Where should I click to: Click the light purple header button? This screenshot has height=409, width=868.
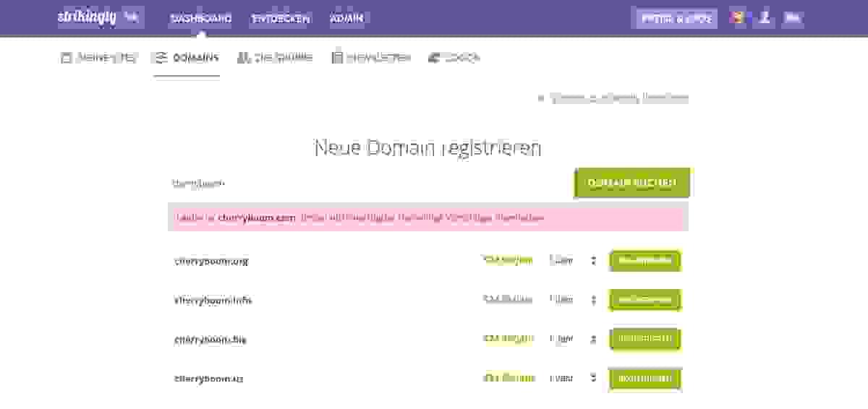pyautogui.click(x=675, y=18)
